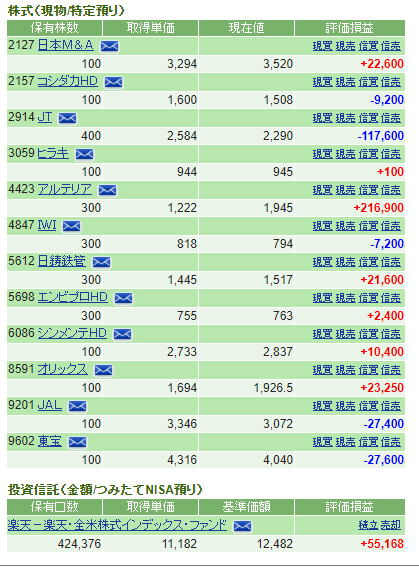Click 現買 in the アルテリア row

pyautogui.click(x=322, y=190)
